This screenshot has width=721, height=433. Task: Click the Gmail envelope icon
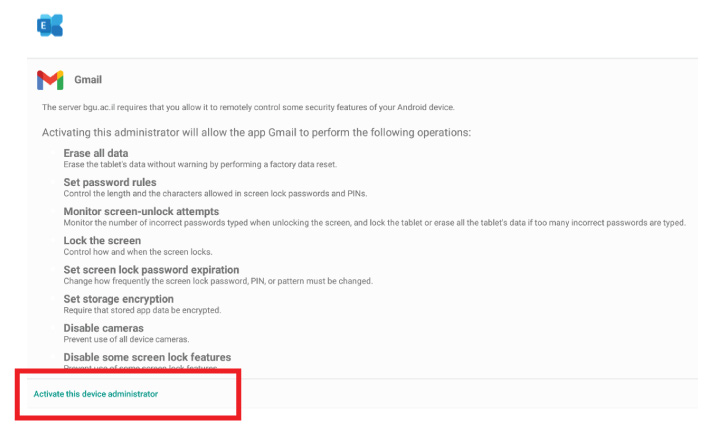[50, 80]
